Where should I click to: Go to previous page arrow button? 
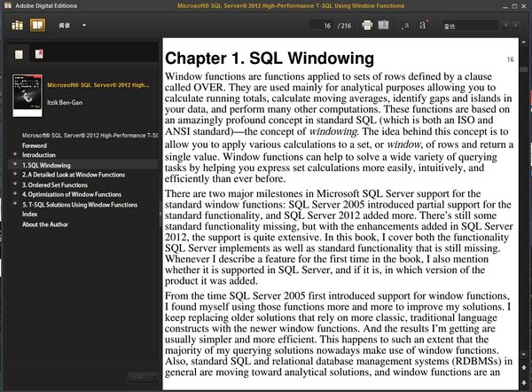[x=523, y=367]
